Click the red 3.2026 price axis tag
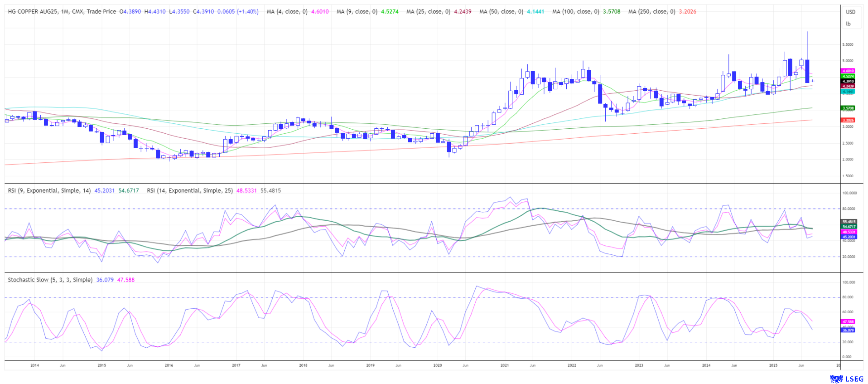 [848, 120]
